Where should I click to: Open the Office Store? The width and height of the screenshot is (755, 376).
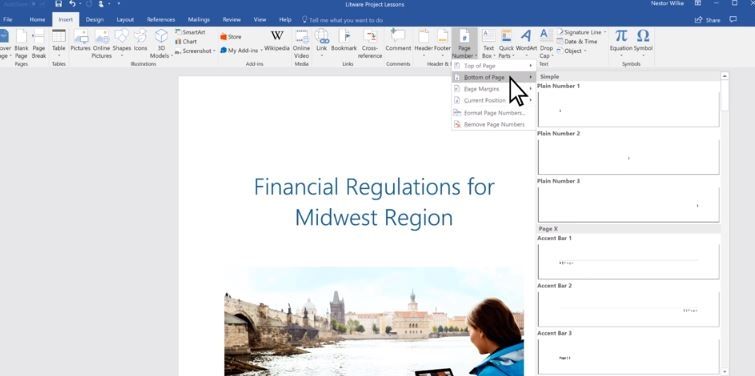(231, 37)
